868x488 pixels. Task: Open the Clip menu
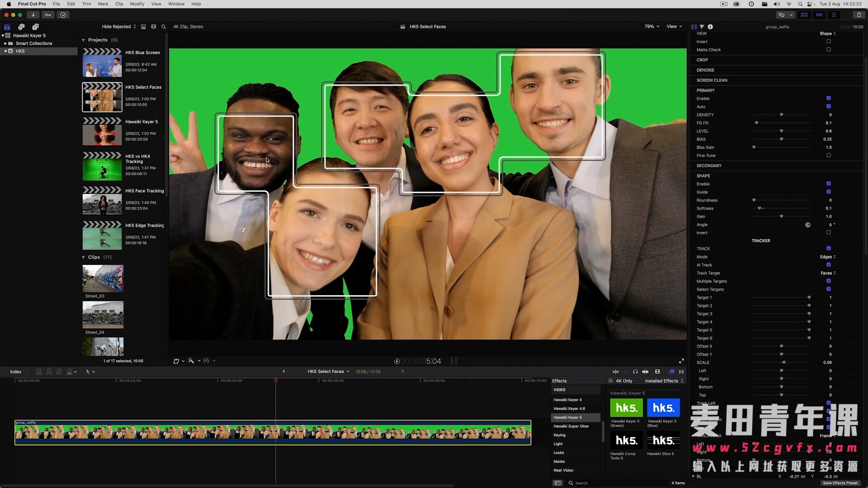pos(119,4)
